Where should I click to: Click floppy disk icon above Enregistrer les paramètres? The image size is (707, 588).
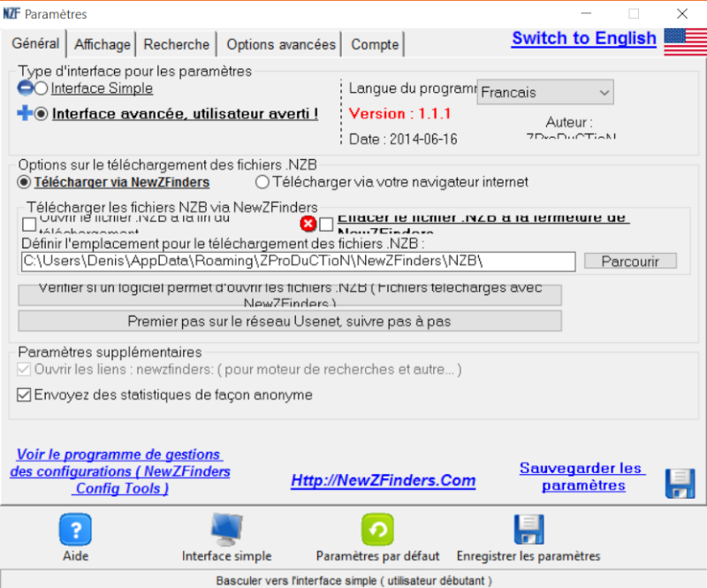528,530
